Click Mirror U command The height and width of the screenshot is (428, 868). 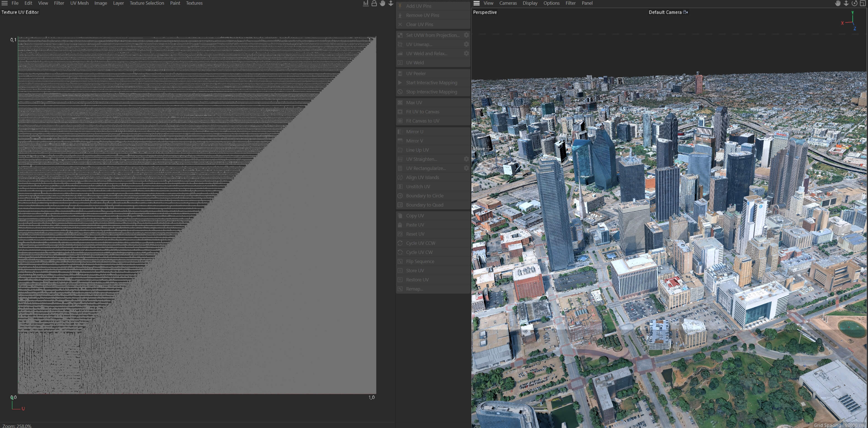click(x=433, y=132)
